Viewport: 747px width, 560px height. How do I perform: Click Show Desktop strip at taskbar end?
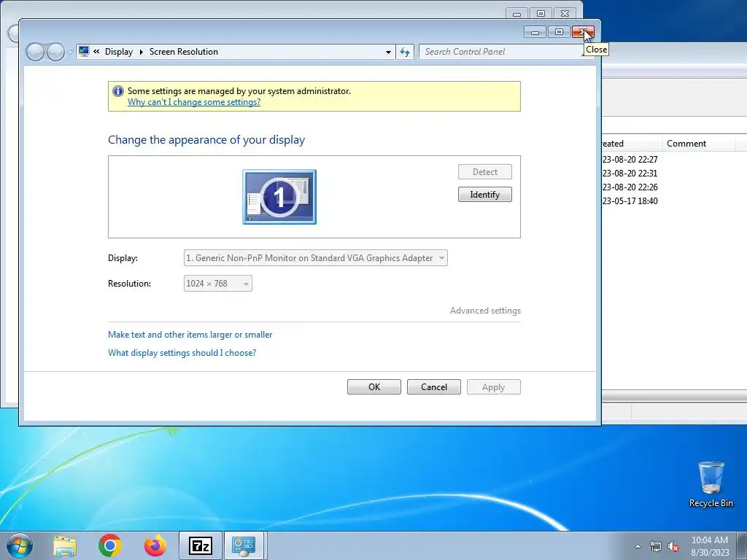(742, 545)
